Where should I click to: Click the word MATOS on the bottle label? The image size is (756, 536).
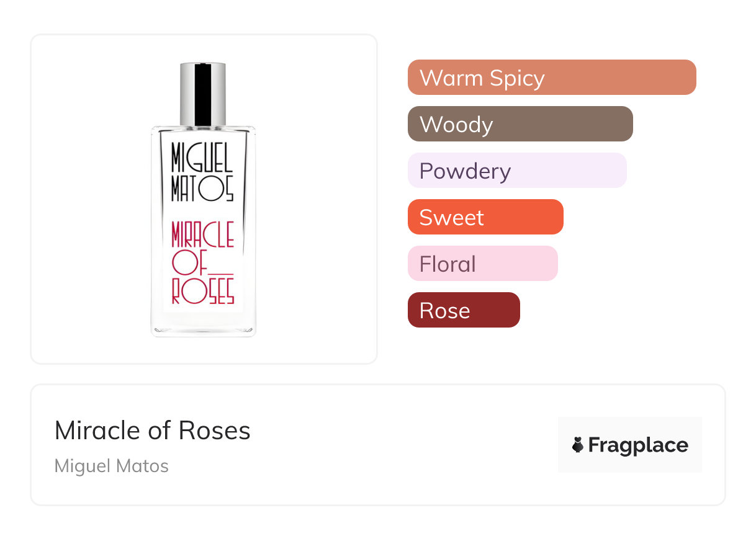202,188
